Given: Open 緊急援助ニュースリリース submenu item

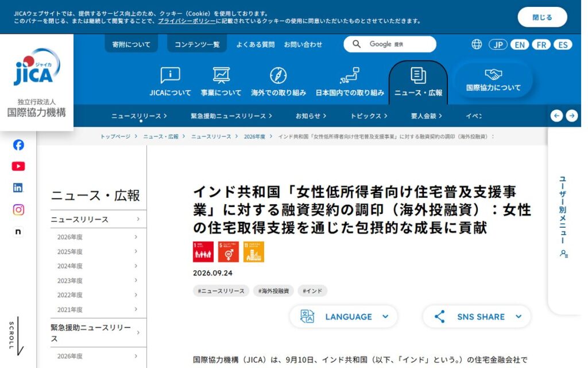Looking at the screenshot, I should click(231, 116).
